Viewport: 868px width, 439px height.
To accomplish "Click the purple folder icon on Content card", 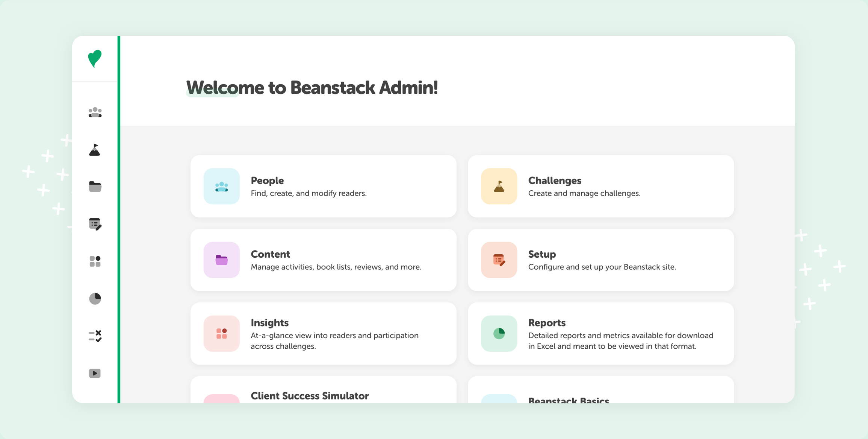I will click(x=221, y=260).
